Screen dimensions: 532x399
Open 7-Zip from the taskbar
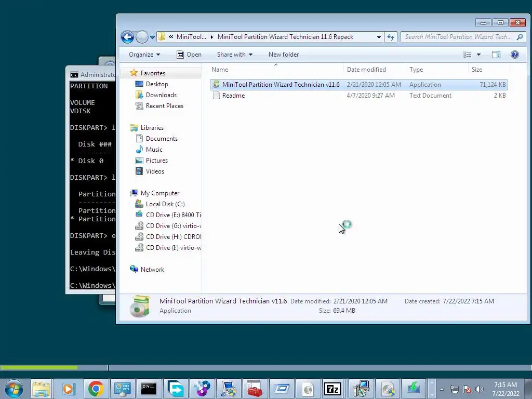tap(332, 389)
